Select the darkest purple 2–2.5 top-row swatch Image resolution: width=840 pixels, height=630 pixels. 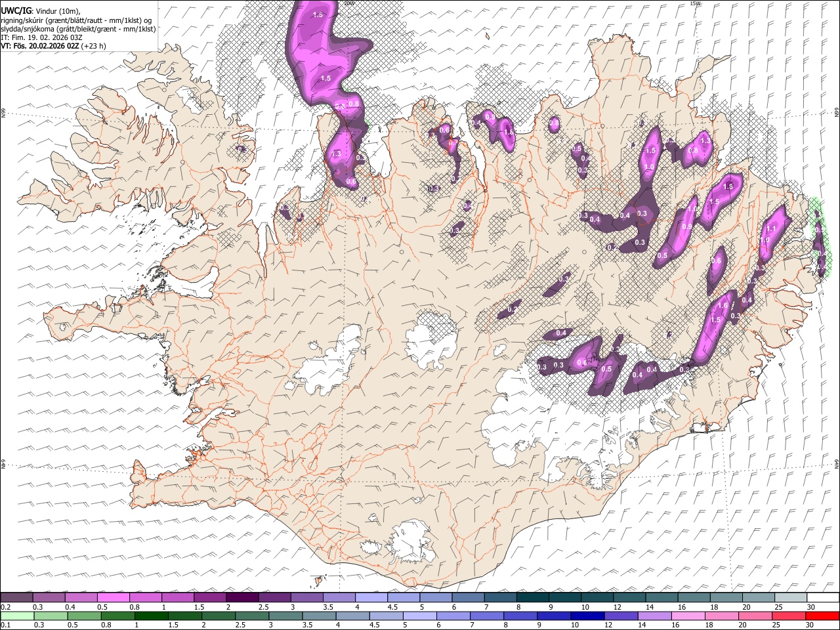[242, 597]
